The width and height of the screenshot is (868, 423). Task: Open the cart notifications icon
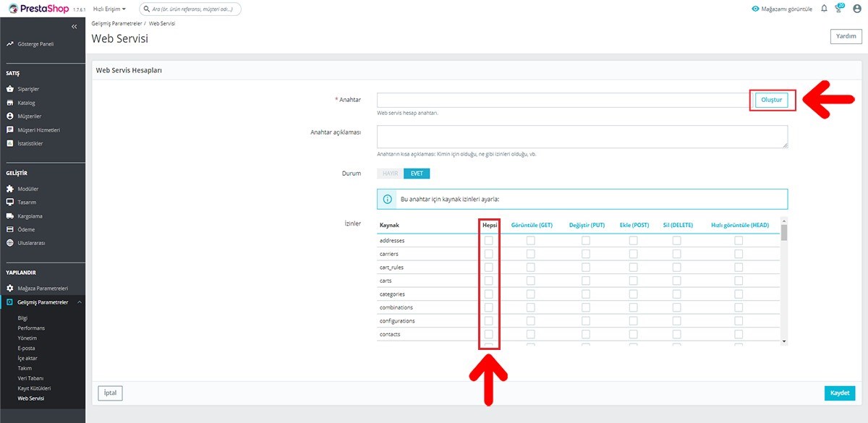point(840,8)
